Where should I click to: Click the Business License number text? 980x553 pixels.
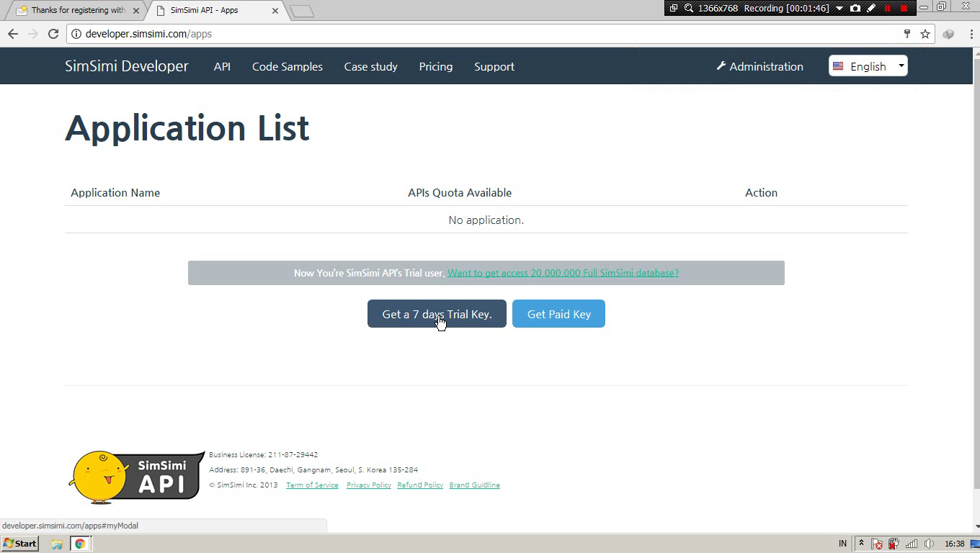click(x=264, y=455)
